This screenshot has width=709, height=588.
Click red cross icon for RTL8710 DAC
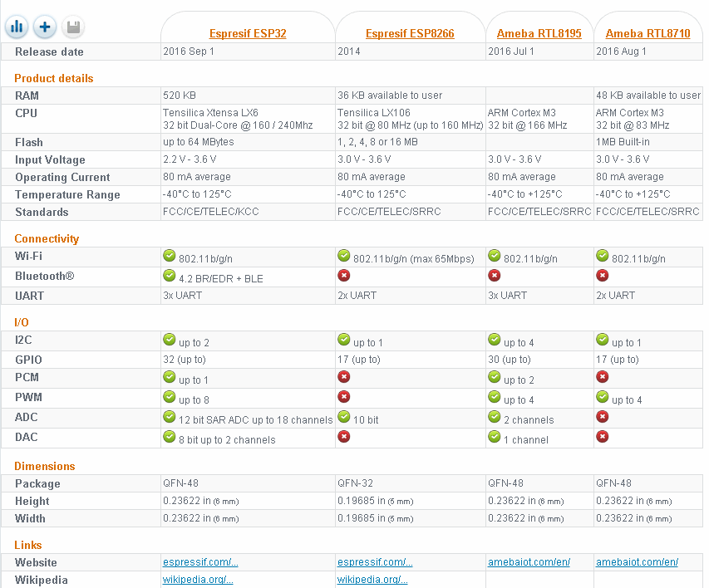(x=603, y=437)
